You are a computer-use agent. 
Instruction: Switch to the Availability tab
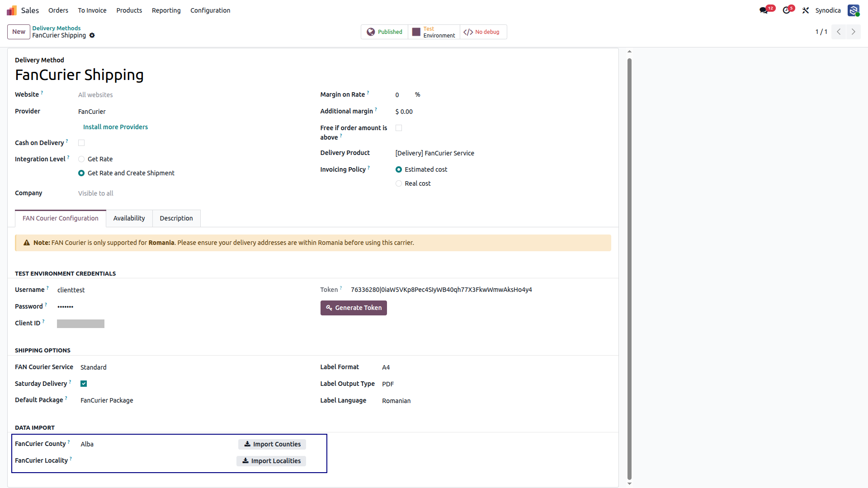[x=129, y=218]
